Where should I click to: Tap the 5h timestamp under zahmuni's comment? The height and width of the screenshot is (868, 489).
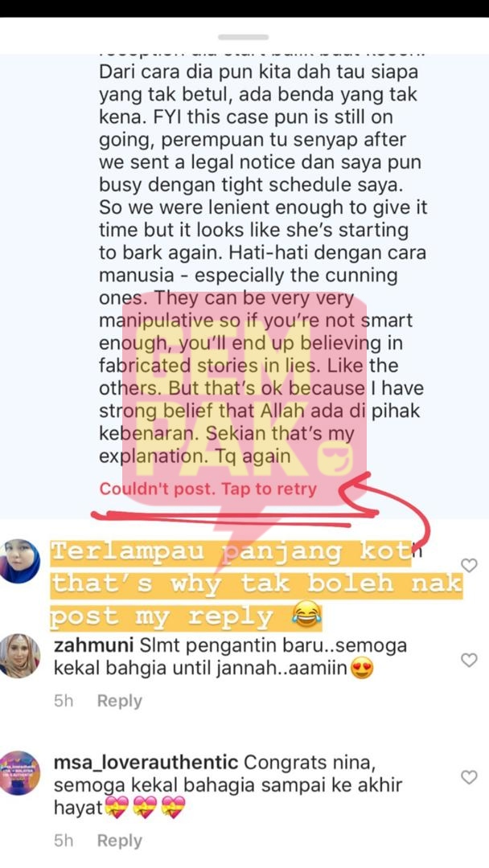[64, 701]
